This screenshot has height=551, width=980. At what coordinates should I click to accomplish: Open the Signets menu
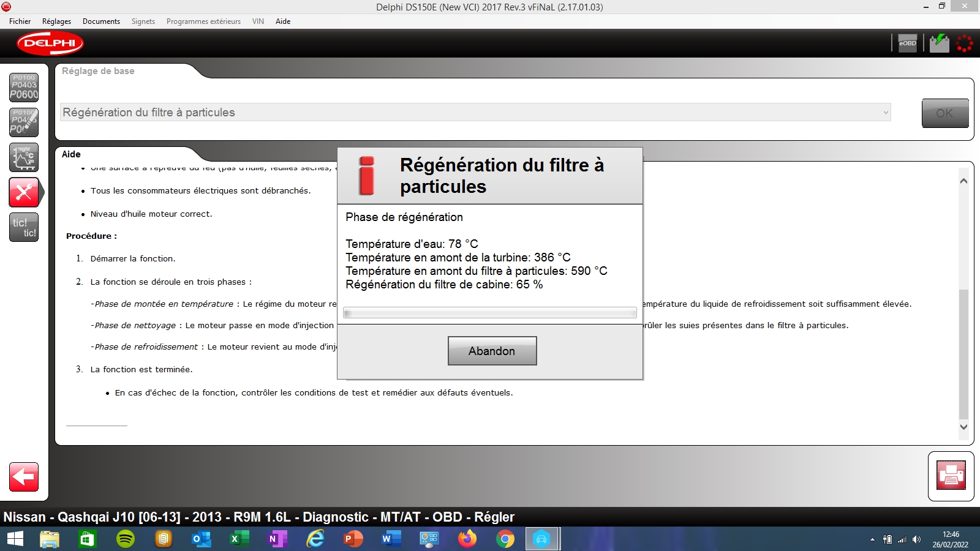point(143,21)
